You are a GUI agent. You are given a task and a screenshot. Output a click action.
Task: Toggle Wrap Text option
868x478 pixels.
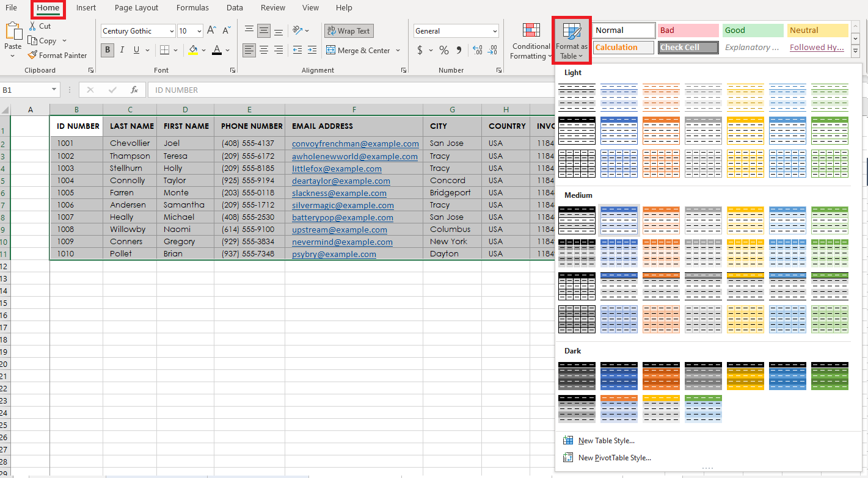tap(348, 31)
